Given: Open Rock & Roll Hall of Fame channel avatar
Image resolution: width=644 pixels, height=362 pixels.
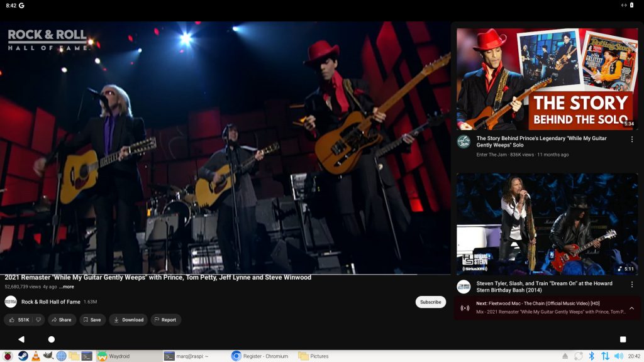Looking at the screenshot, I should [x=11, y=302].
